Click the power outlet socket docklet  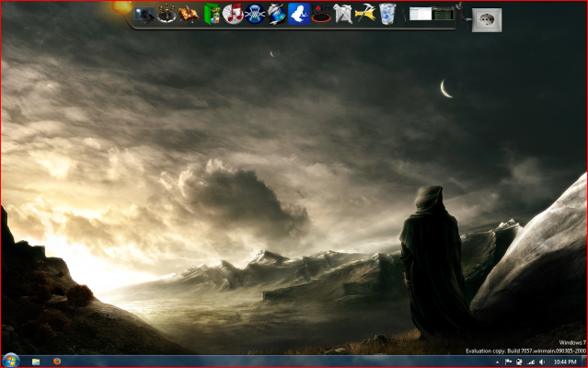pyautogui.click(x=487, y=20)
